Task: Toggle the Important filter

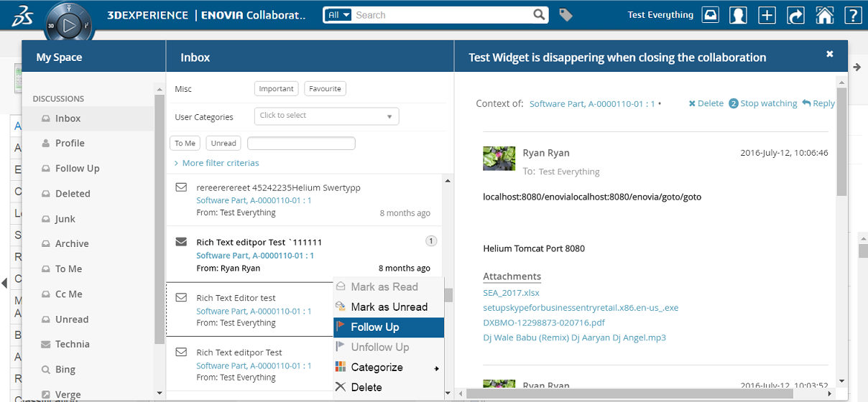Action: (276, 89)
